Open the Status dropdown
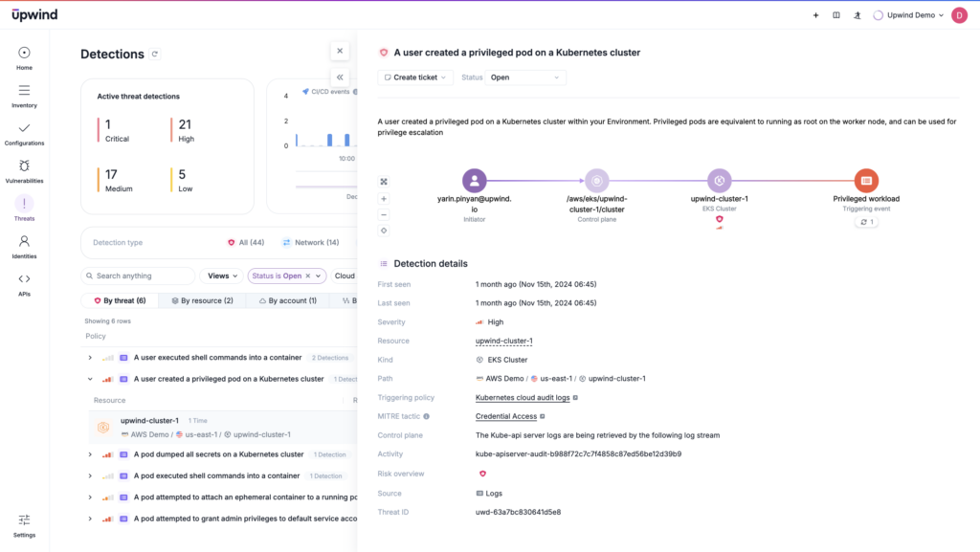The image size is (980, 552). (x=524, y=77)
